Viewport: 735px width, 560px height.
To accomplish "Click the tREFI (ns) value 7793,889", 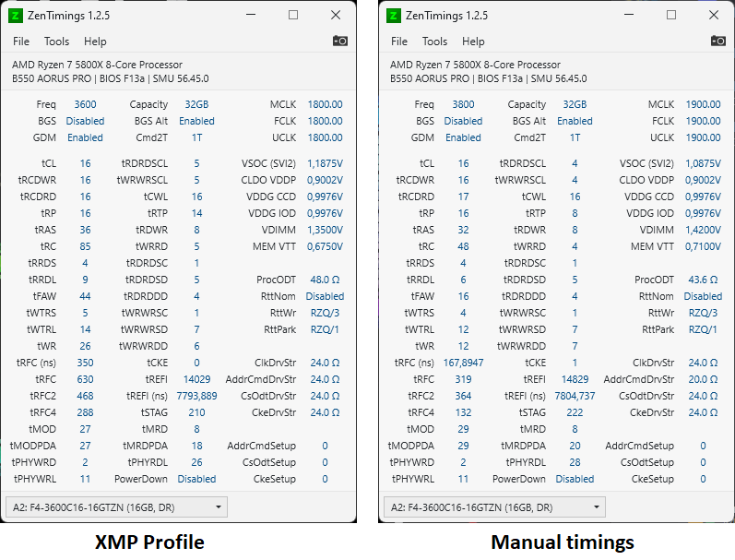I will coord(196,396).
